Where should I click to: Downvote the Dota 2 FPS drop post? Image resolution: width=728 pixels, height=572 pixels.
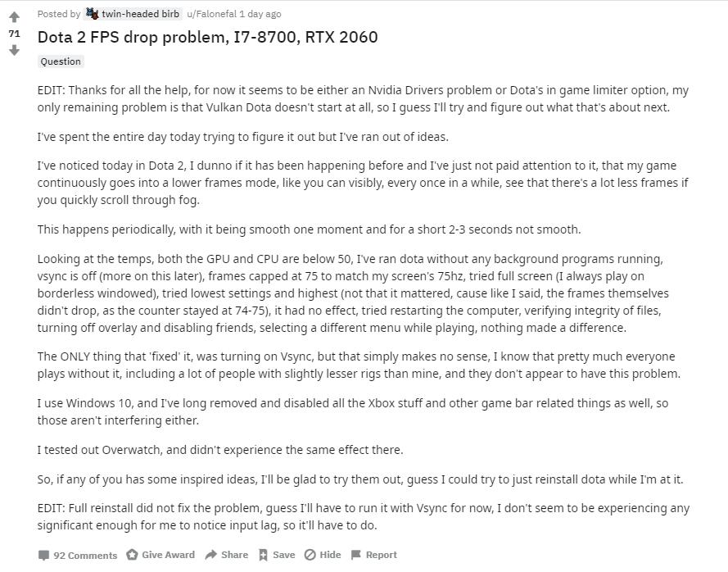15,50
